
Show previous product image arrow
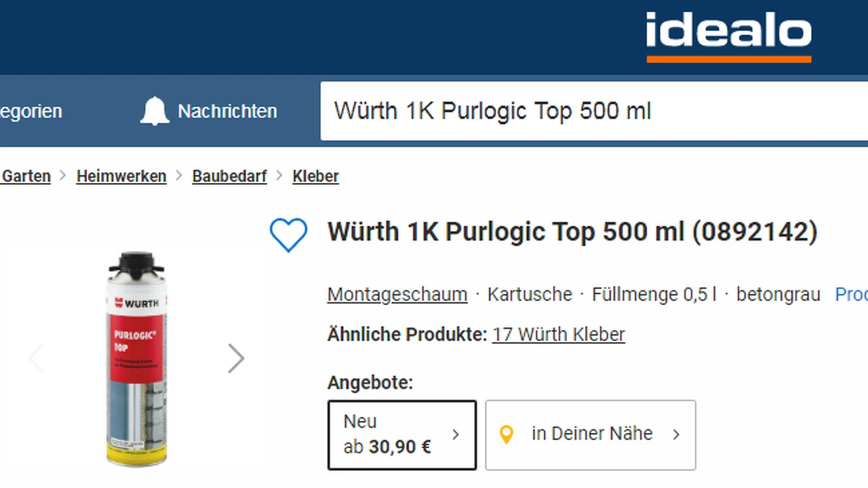click(x=37, y=359)
